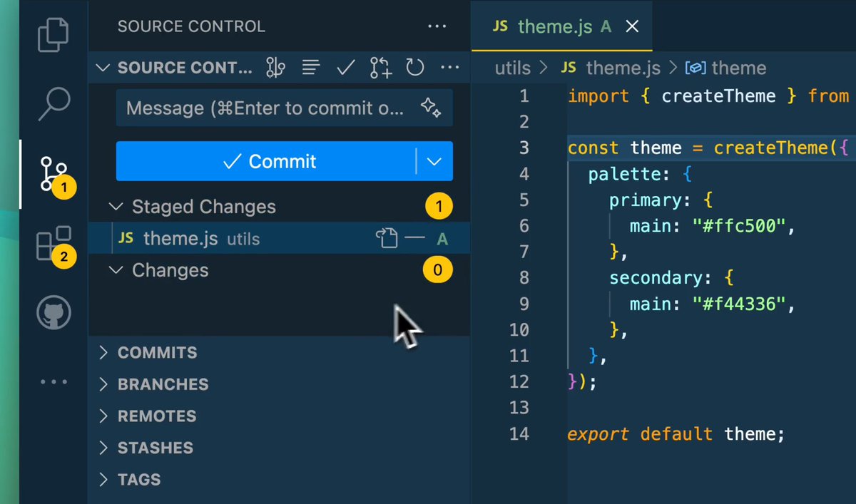Image resolution: width=856 pixels, height=504 pixels.
Task: Click the A added status for theme.js
Action: coord(442,239)
